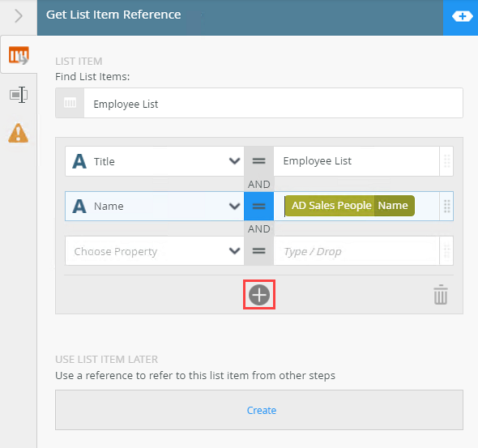Open the Choose Property dropdown
This screenshot has width=478, height=448.
pos(154,251)
